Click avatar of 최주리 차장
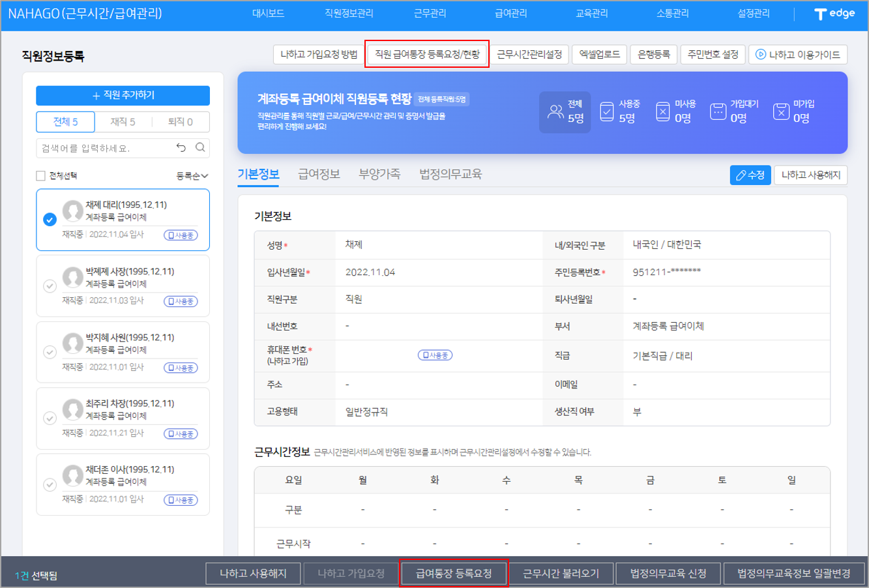The image size is (869, 588). point(73,409)
